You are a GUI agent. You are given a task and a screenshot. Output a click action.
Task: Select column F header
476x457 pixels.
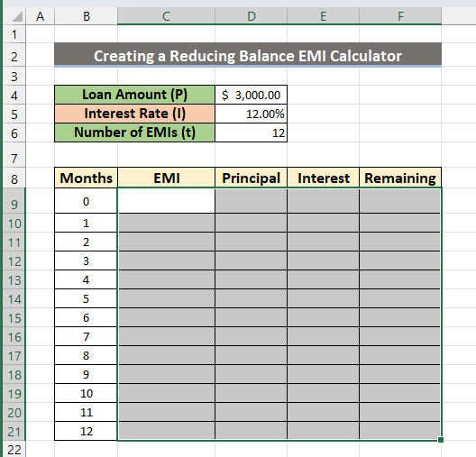(x=400, y=16)
